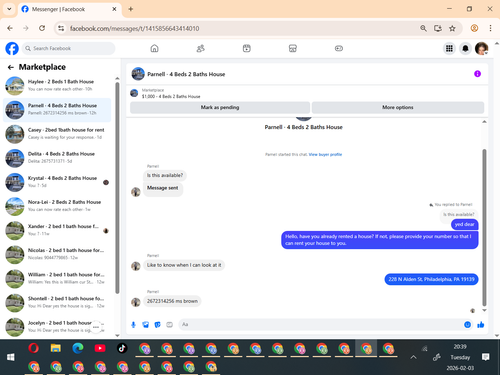The height and width of the screenshot is (375, 500).
Task: Go back with browser back arrow
Action: (x=10, y=28)
